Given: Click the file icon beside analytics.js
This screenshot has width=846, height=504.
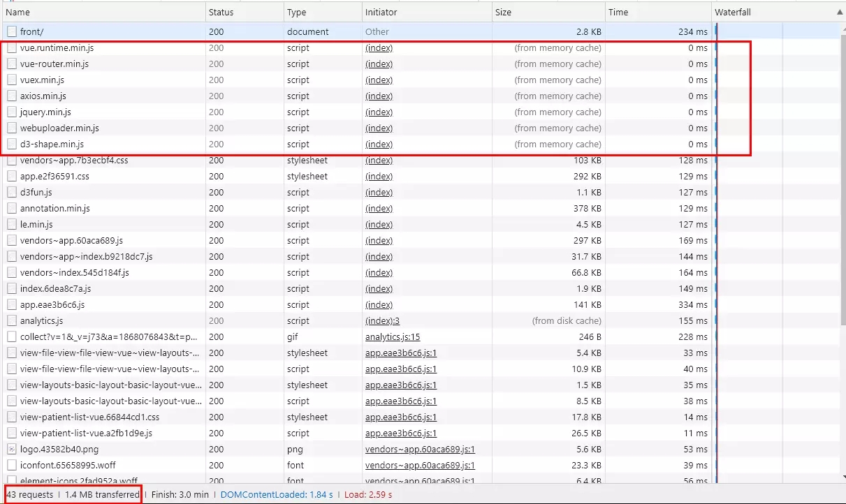Looking at the screenshot, I should click(x=12, y=321).
